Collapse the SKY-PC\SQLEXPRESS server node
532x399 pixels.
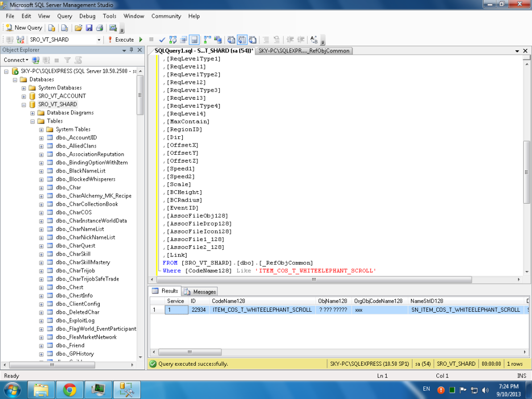[x=6, y=71]
